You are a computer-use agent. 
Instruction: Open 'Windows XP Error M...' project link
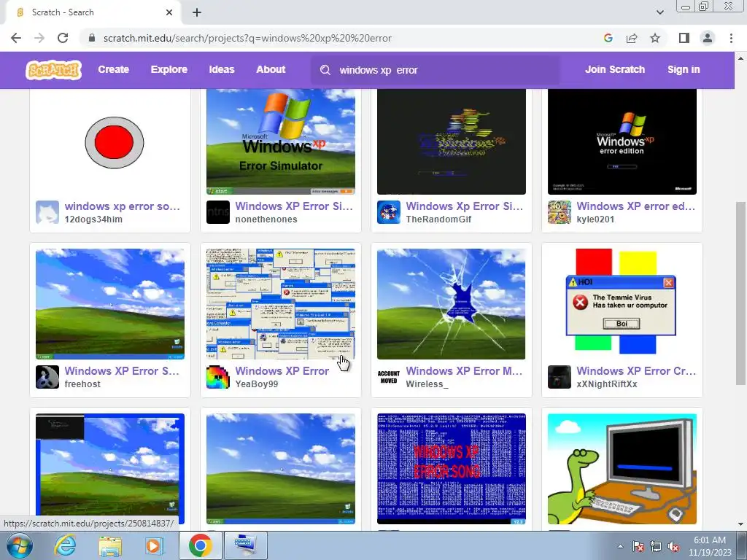464,371
